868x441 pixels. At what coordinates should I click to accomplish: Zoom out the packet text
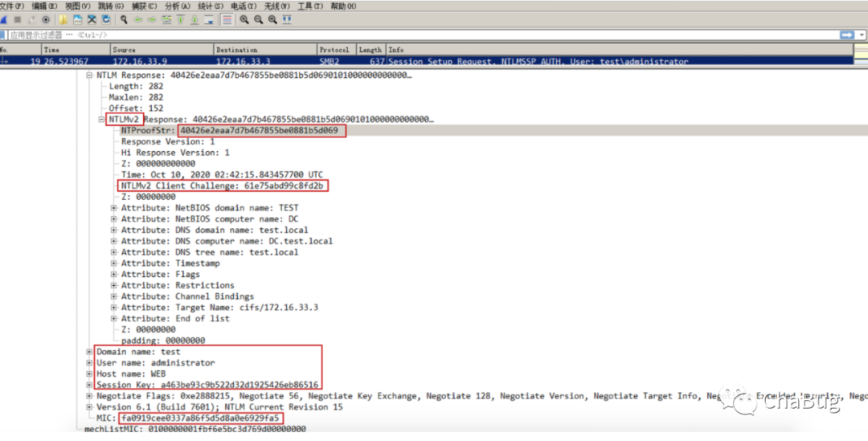[259, 20]
